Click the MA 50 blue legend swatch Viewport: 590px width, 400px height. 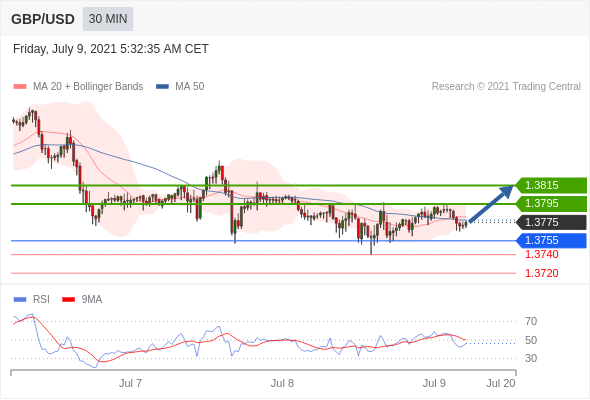(x=162, y=87)
